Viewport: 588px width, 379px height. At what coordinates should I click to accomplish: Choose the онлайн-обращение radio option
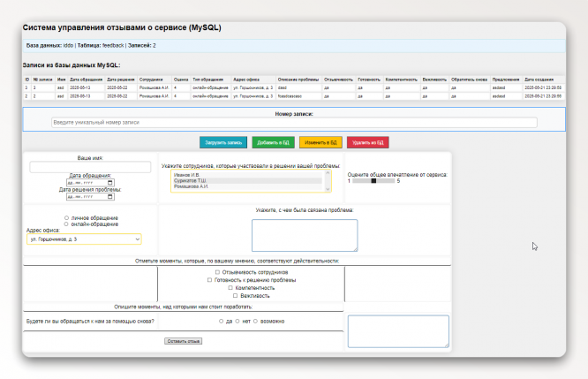coord(67,224)
